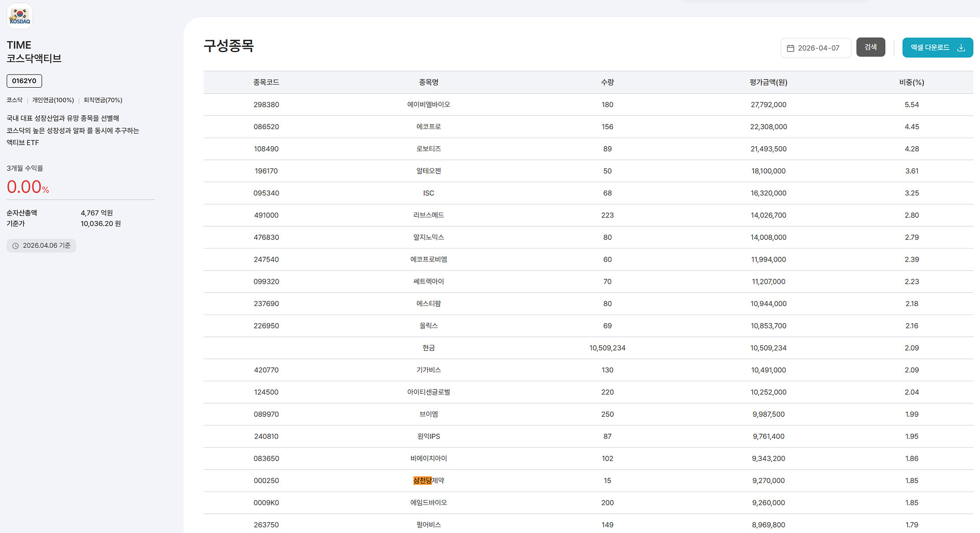Click the 종목명 column header
The height and width of the screenshot is (533, 980).
click(x=428, y=82)
